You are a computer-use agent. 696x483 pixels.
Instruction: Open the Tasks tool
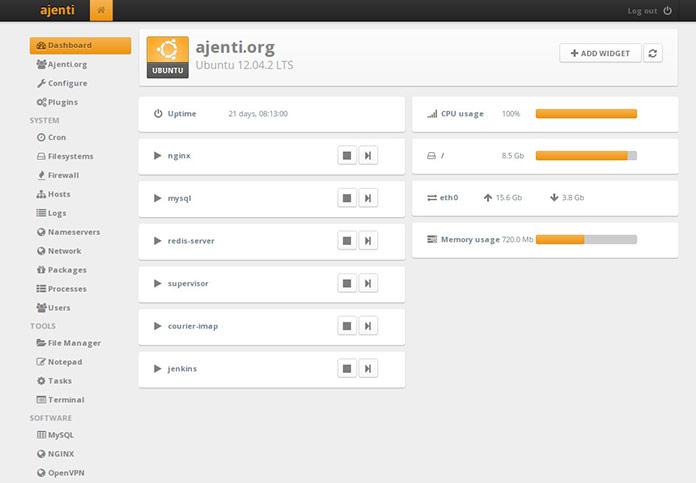pos(54,381)
